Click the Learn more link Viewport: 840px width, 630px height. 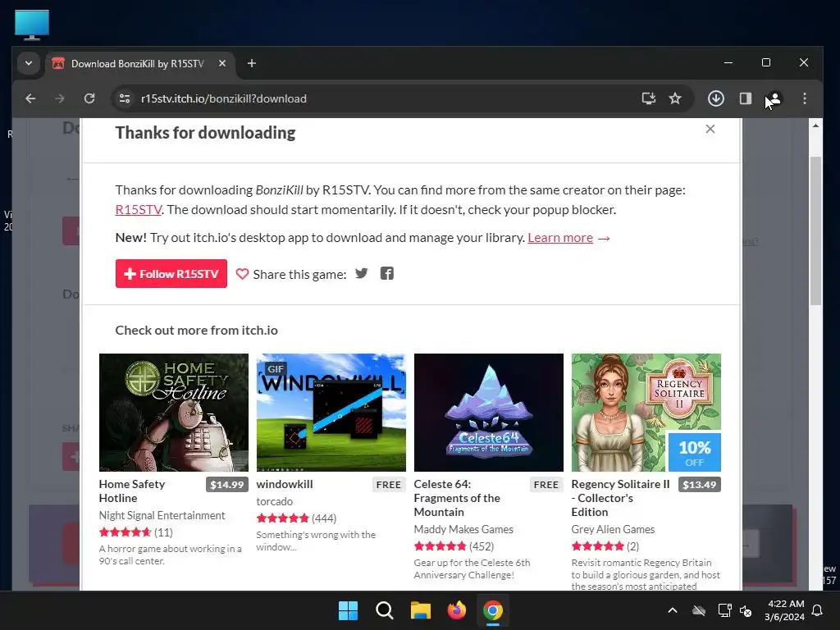560,237
